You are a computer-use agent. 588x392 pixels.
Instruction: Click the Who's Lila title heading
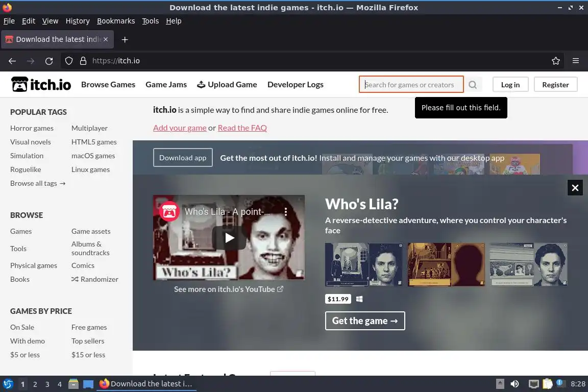click(362, 204)
